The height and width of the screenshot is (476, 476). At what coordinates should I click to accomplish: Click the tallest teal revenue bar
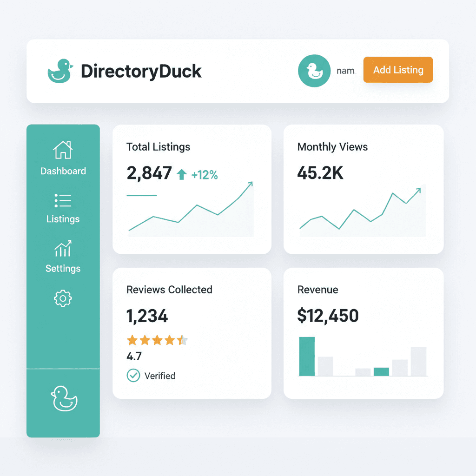[307, 356]
